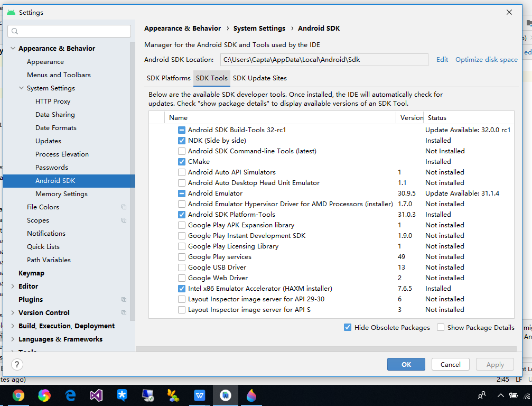Open the HTTP Proxy settings page
Viewport: 532px width, 406px height.
tap(53, 101)
